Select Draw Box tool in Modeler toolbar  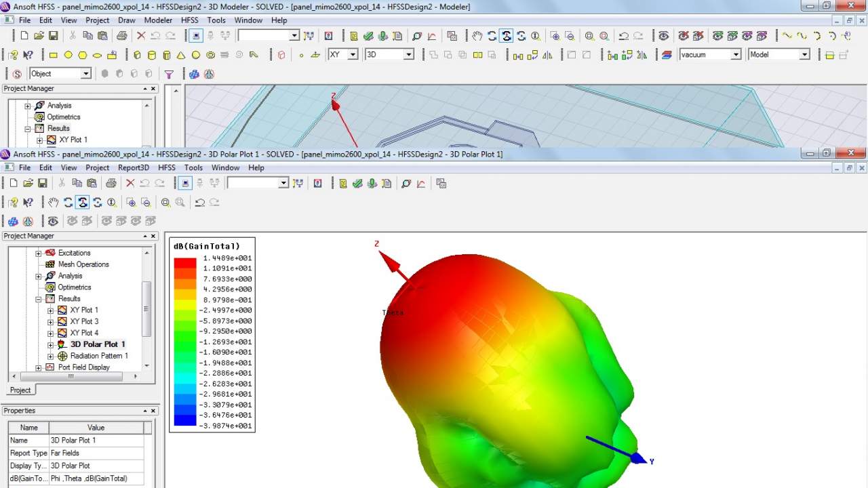[x=137, y=55]
